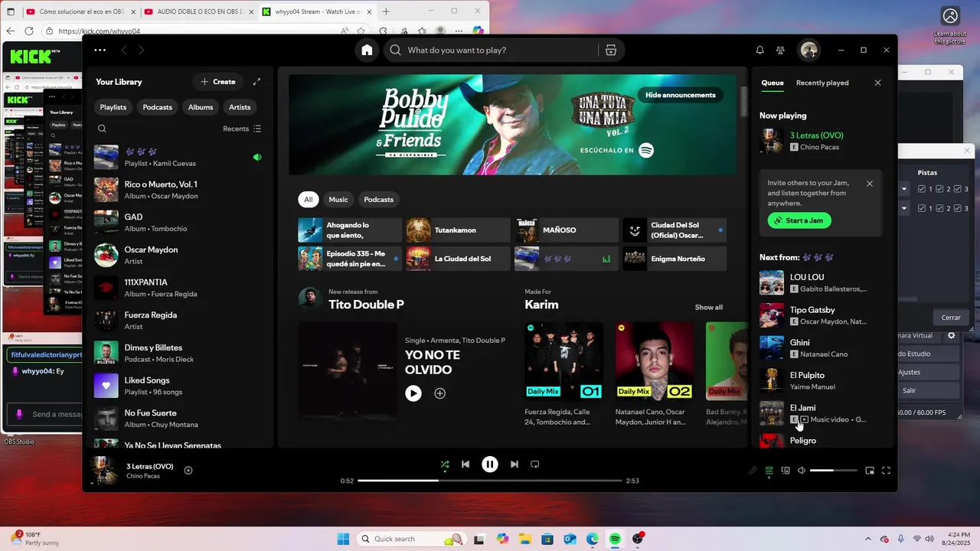
Task: Open Friend Activity icon in Spotify top bar
Action: tap(780, 50)
